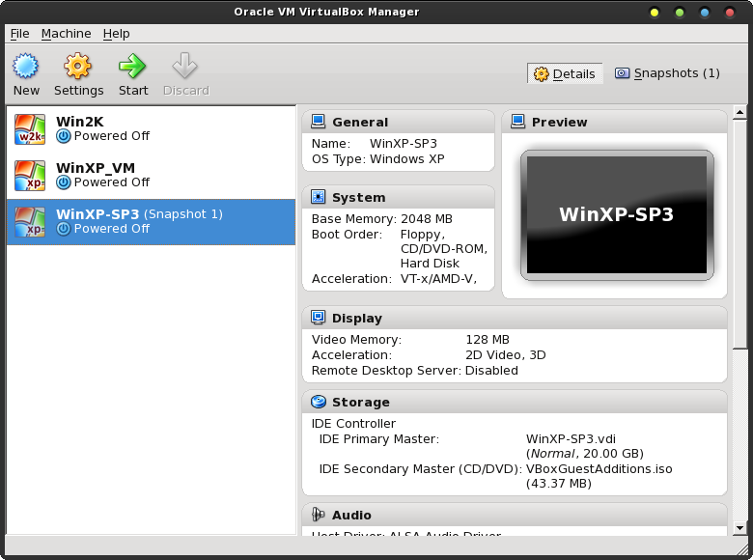Click the Audio section speaker icon

click(318, 515)
